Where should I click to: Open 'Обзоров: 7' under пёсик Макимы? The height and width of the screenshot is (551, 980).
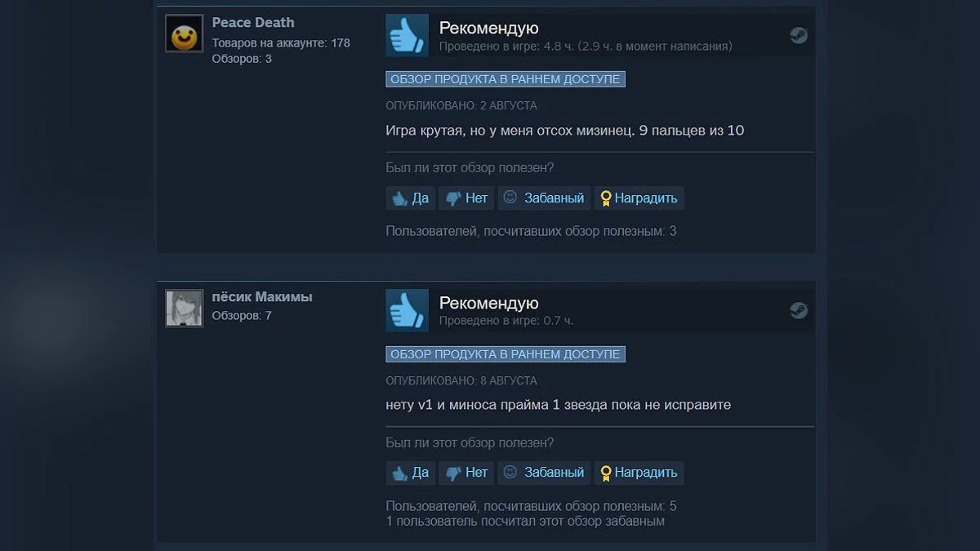[x=242, y=315]
